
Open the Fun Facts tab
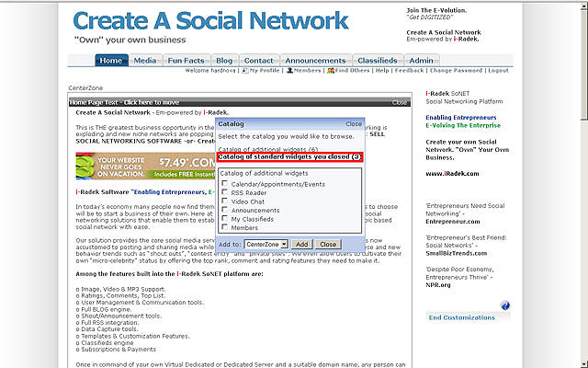click(x=187, y=61)
